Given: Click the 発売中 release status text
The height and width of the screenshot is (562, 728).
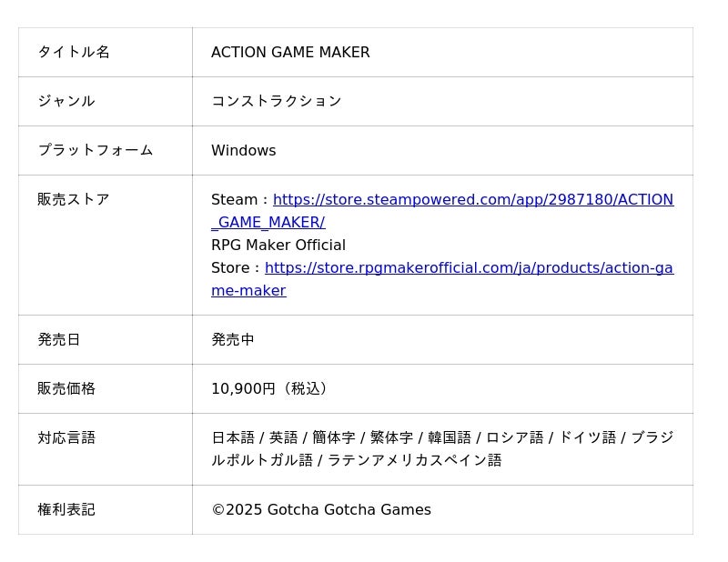Looking at the screenshot, I should [233, 340].
